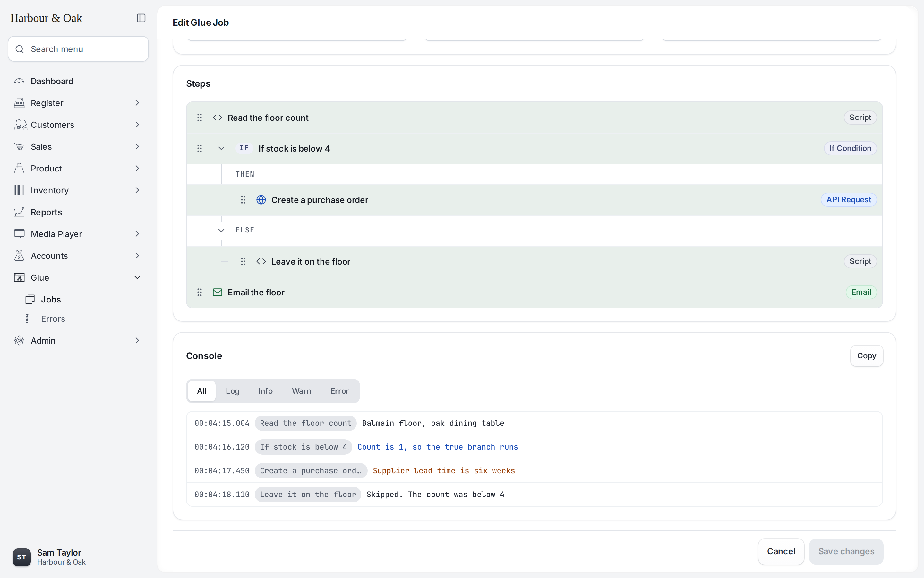Click the Reports chart icon
924x578 pixels.
[x=19, y=212]
